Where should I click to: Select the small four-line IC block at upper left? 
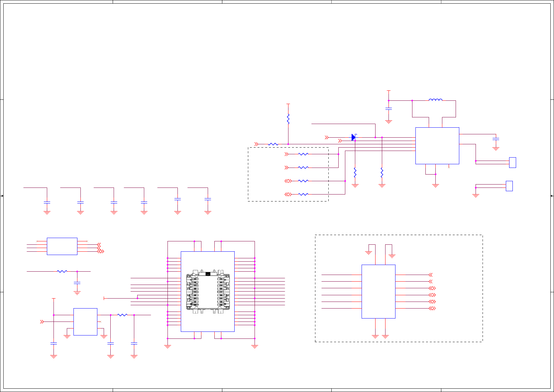point(62,246)
